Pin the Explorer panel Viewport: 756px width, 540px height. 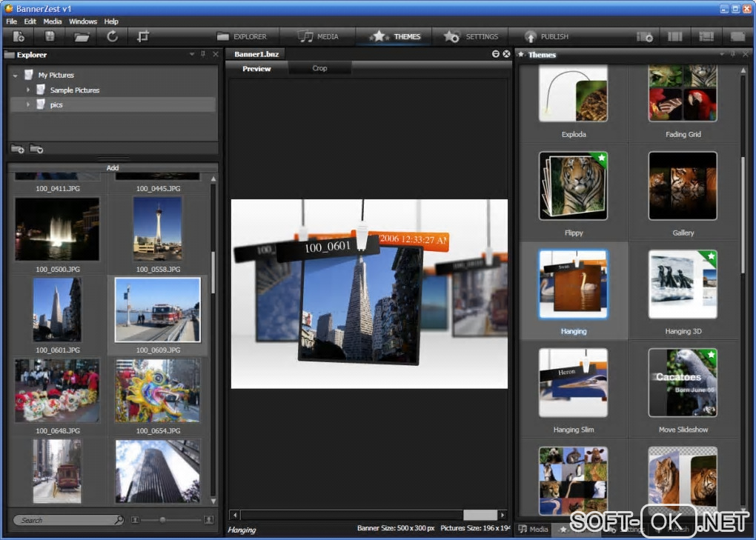point(204,54)
